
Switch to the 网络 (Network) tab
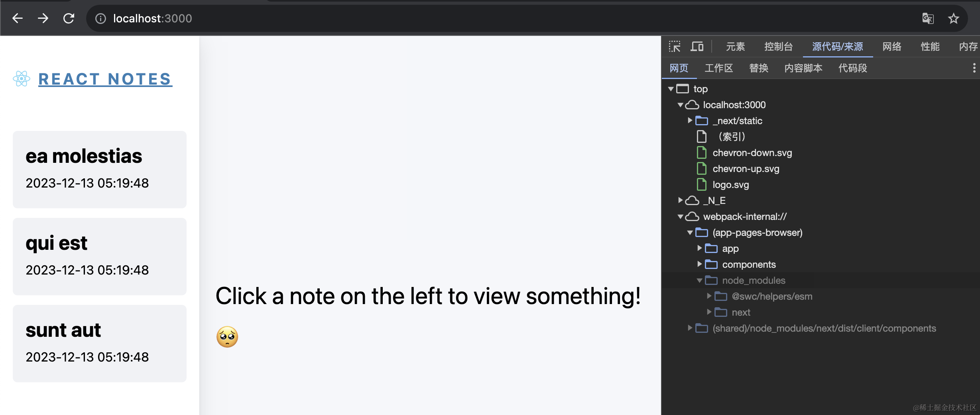[x=892, y=46]
